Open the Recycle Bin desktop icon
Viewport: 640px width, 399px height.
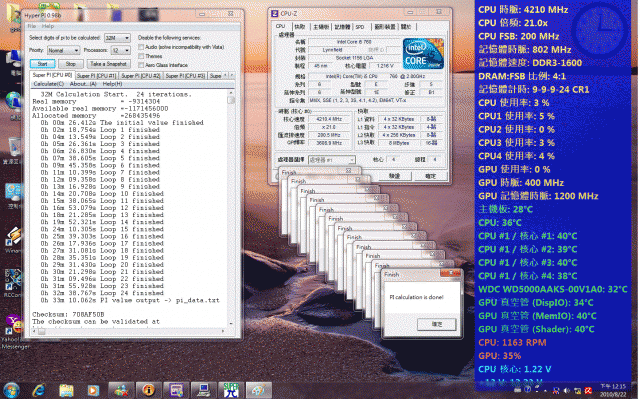[14, 150]
